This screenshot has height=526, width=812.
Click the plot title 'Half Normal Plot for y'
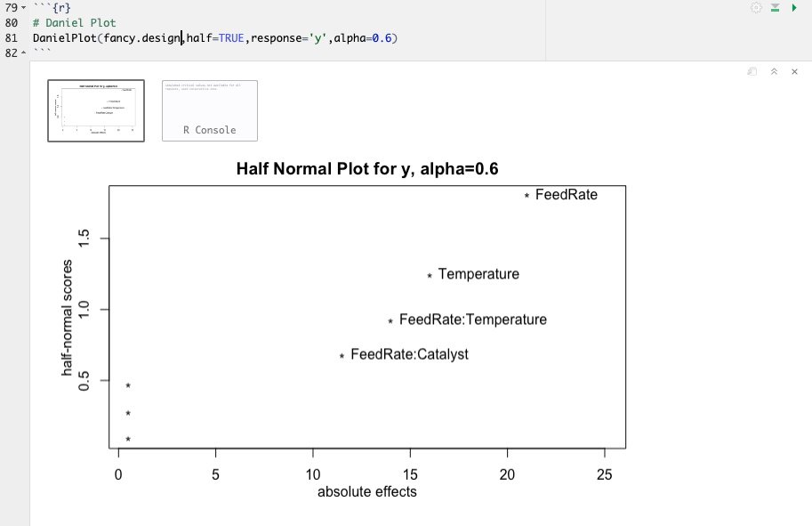pos(367,168)
